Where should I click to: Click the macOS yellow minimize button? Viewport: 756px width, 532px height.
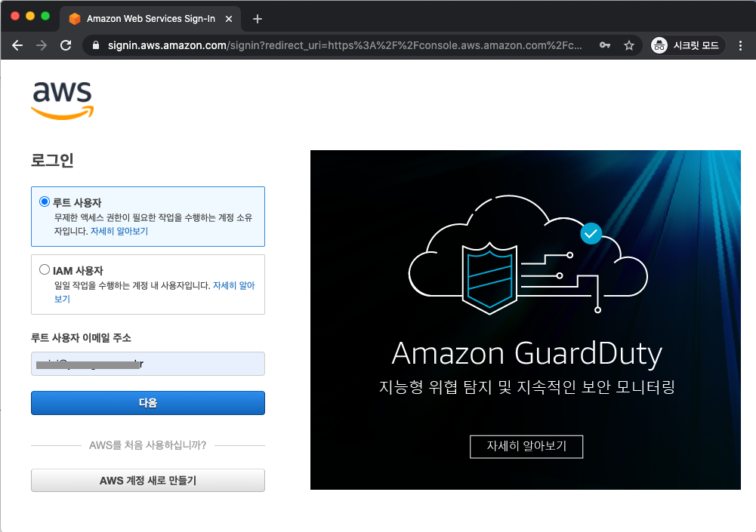click(30, 16)
